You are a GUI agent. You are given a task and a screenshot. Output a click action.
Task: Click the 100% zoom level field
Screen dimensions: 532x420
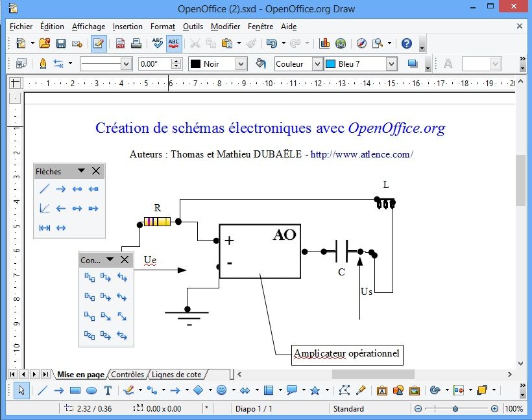pos(514,409)
